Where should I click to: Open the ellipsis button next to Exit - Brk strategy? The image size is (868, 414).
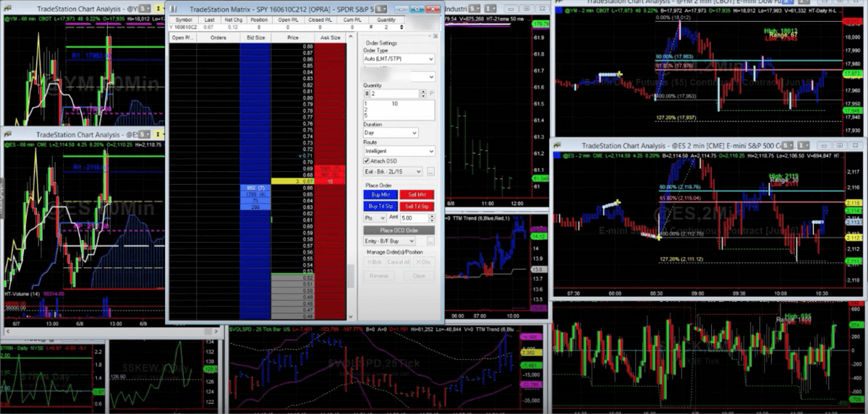[430, 172]
